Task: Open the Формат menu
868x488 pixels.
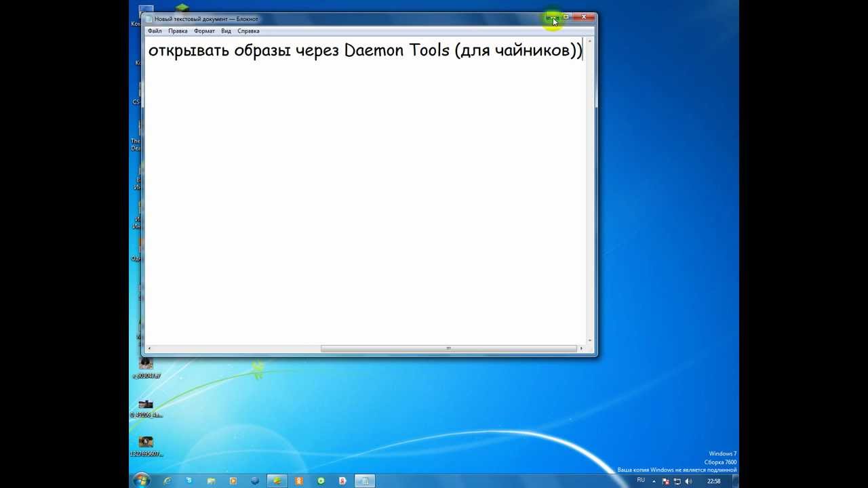Action: [204, 31]
